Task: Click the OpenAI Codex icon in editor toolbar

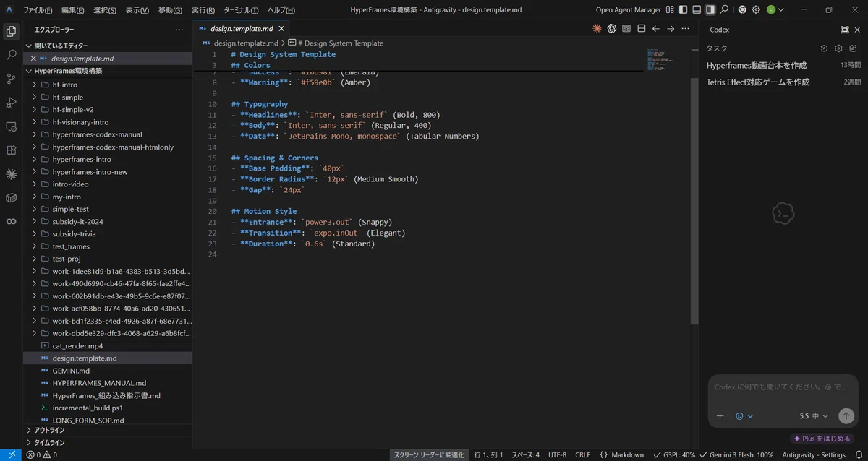Action: pos(612,29)
